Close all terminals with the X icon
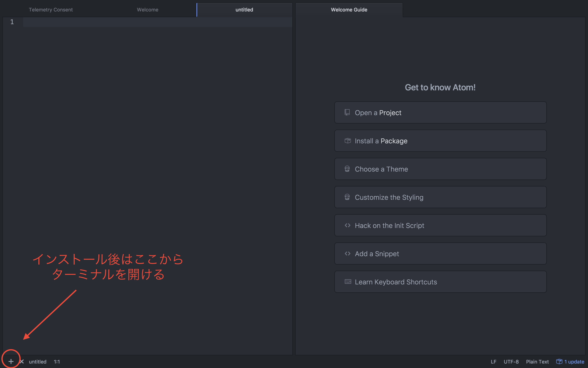588x368 pixels. (22, 361)
